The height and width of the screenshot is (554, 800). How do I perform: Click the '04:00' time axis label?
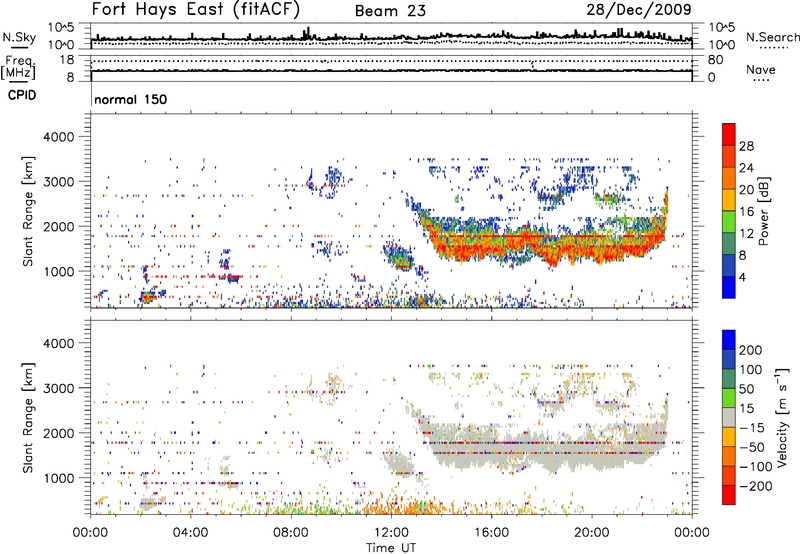click(x=191, y=533)
